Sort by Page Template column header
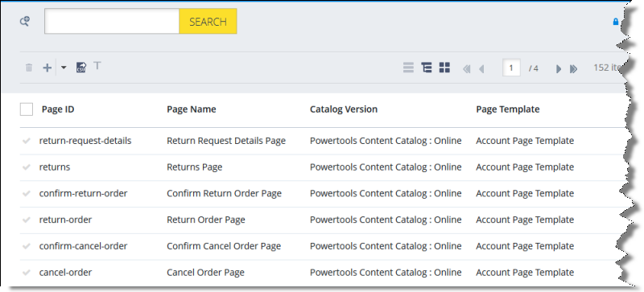 (x=508, y=109)
